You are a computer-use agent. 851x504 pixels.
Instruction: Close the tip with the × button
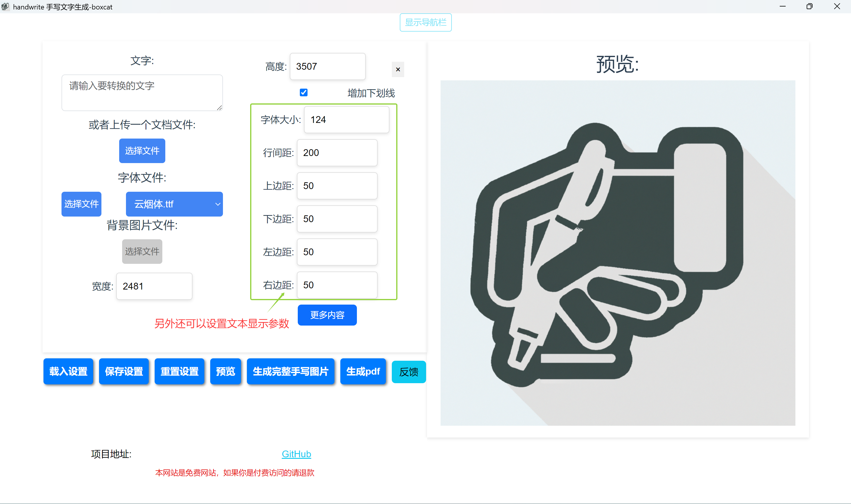pyautogui.click(x=398, y=70)
